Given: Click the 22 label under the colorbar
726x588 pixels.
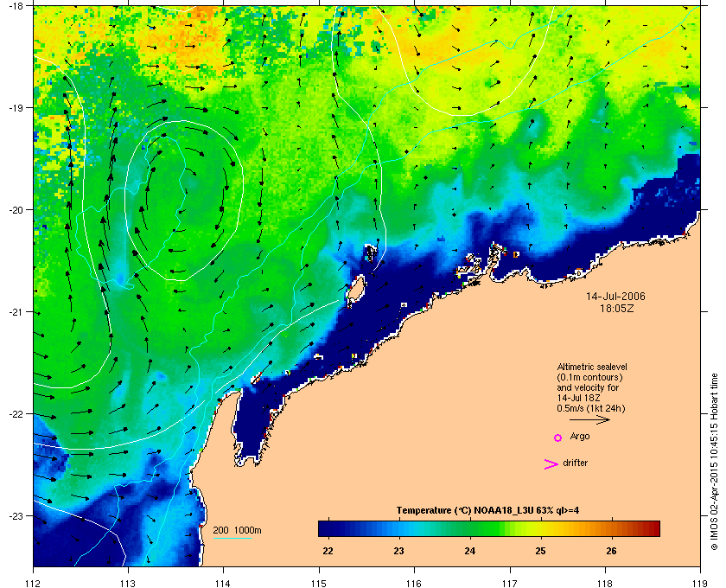Looking at the screenshot, I should pyautogui.click(x=328, y=551).
